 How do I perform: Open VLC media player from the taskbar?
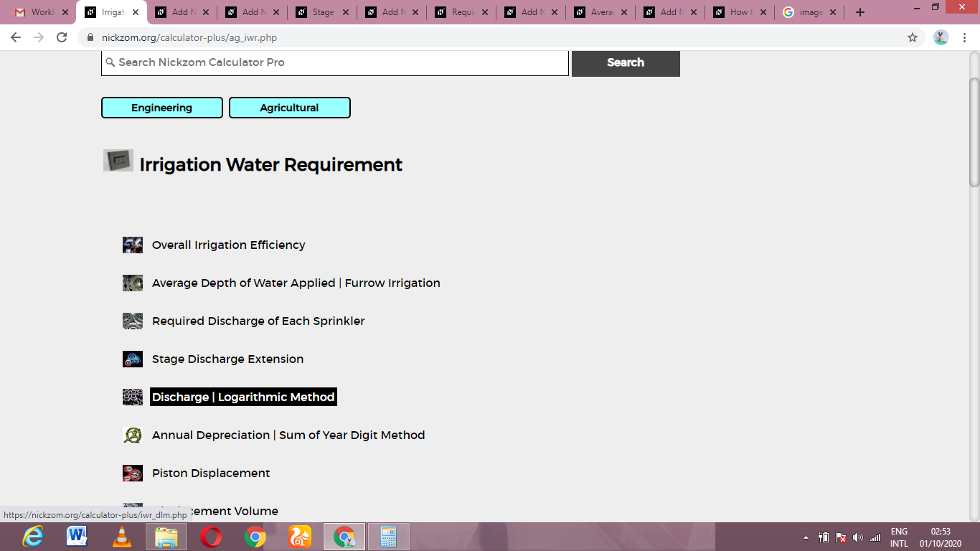122,537
